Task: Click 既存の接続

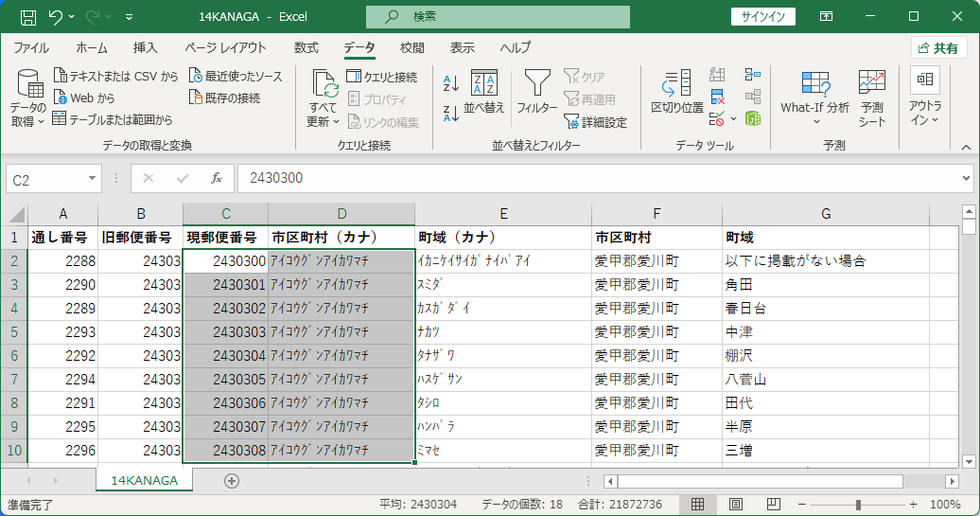Action: (225, 98)
